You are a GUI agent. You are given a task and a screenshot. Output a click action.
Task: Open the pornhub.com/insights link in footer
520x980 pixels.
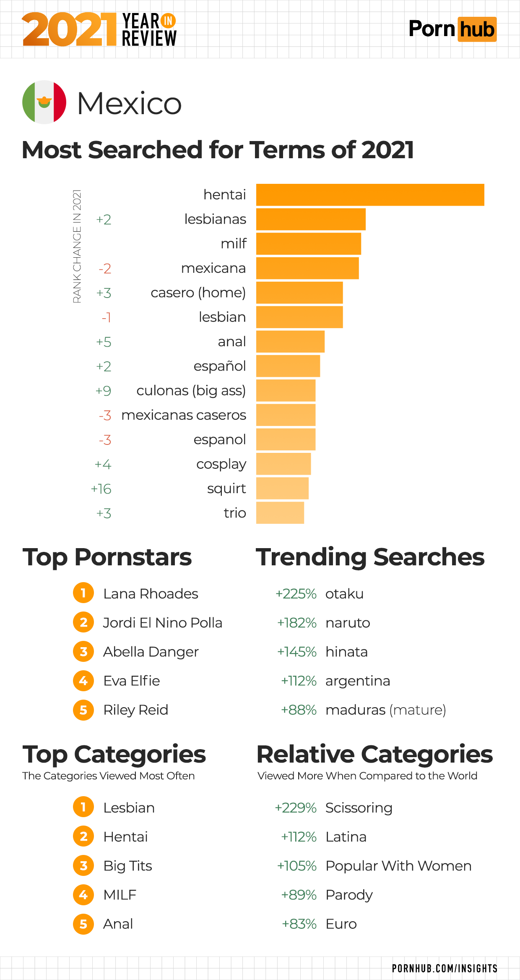pyautogui.click(x=445, y=968)
